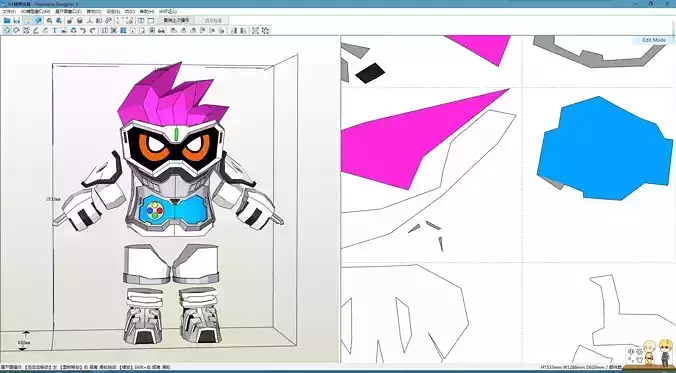This screenshot has height=373, width=676.
Task: Select the rotate part tool in second row
Action: point(16,30)
